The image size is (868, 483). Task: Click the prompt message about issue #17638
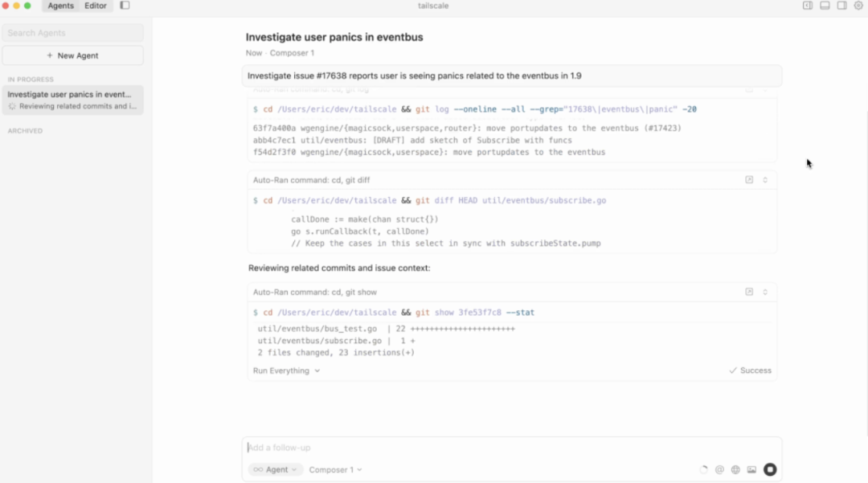click(x=512, y=76)
